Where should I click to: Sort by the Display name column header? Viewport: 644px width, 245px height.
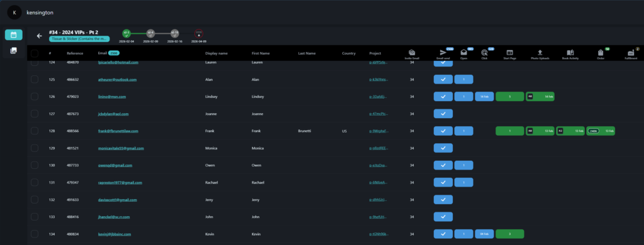tap(216, 53)
